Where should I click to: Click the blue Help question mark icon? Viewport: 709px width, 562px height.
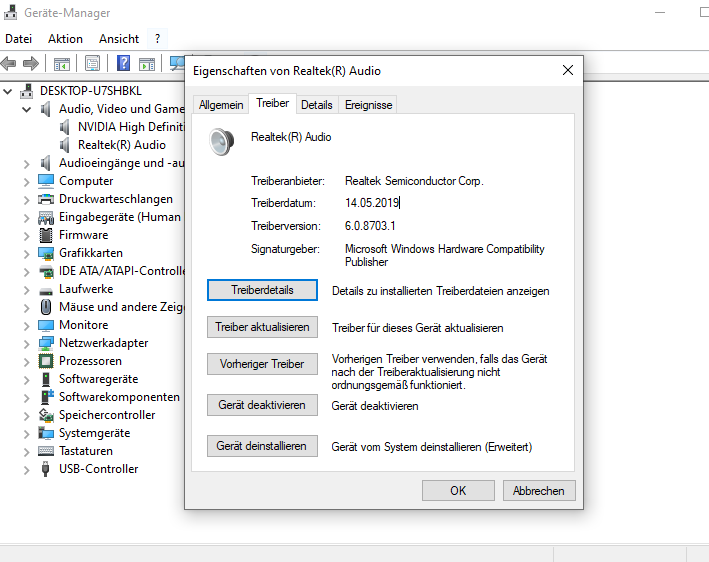[x=123, y=63]
